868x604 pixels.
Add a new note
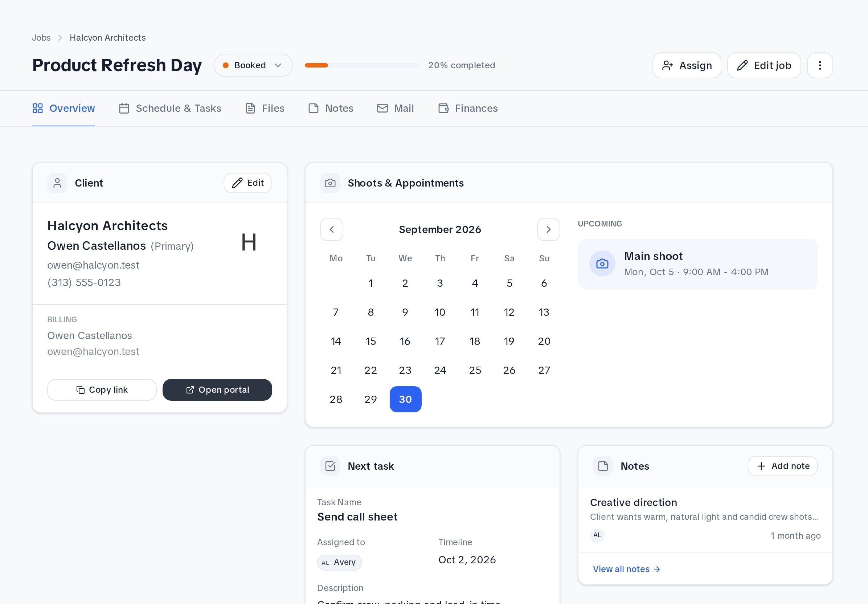[x=783, y=466]
